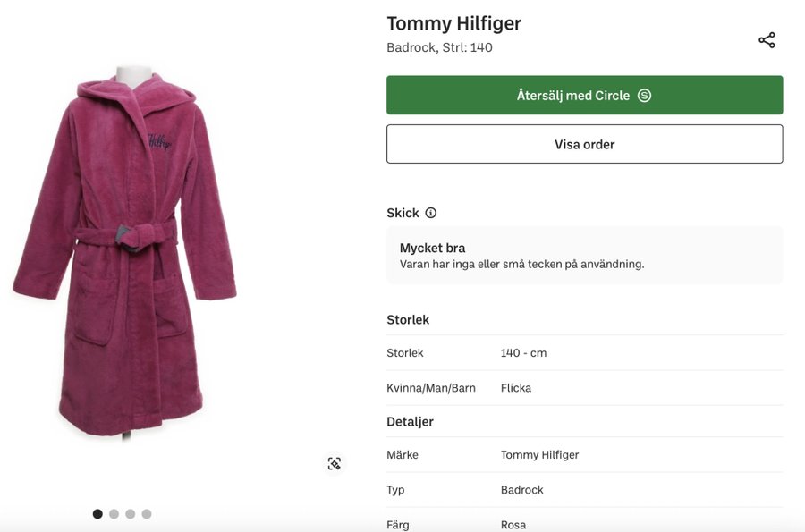The height and width of the screenshot is (532, 805).
Task: Click the Mycket bra condition box
Action: 584,255
